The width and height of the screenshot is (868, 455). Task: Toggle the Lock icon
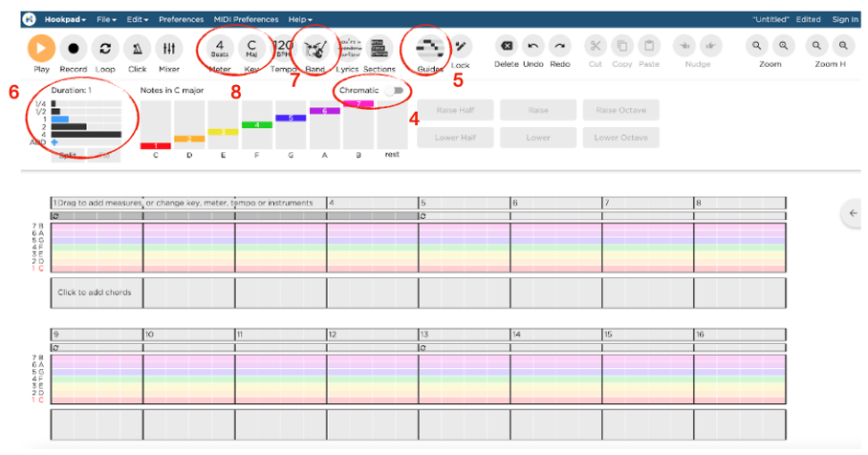pyautogui.click(x=460, y=47)
